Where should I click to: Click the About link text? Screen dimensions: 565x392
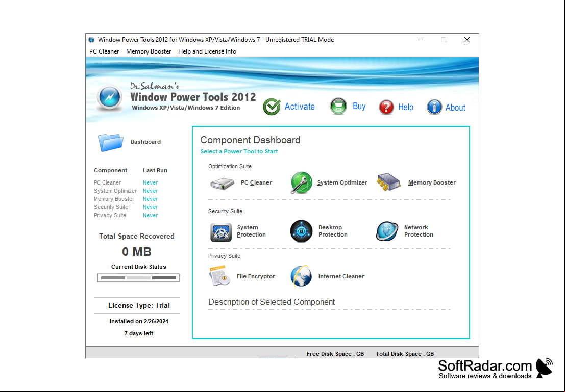click(455, 108)
